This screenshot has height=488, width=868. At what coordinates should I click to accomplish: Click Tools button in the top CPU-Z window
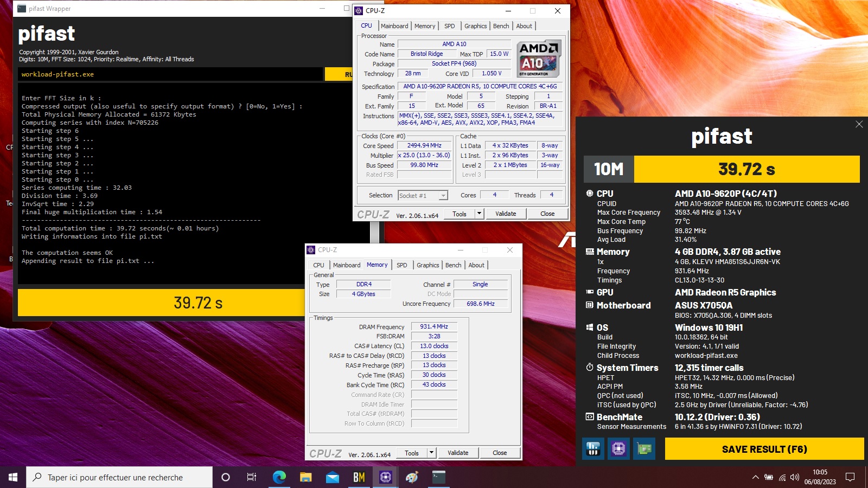[x=459, y=214]
